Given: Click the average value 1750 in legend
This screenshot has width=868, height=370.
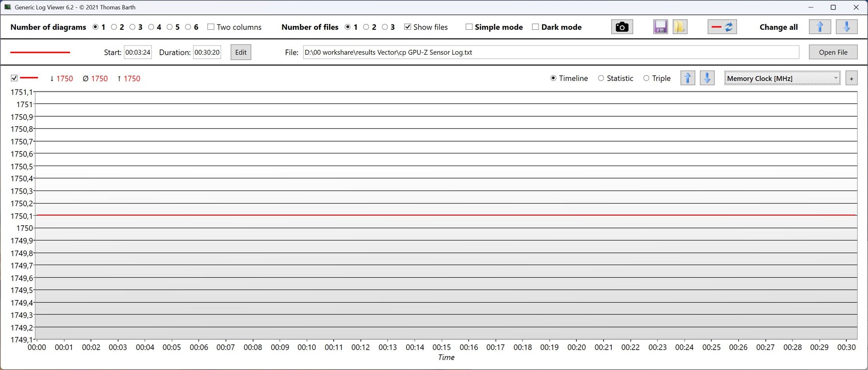Looking at the screenshot, I should pyautogui.click(x=99, y=79).
